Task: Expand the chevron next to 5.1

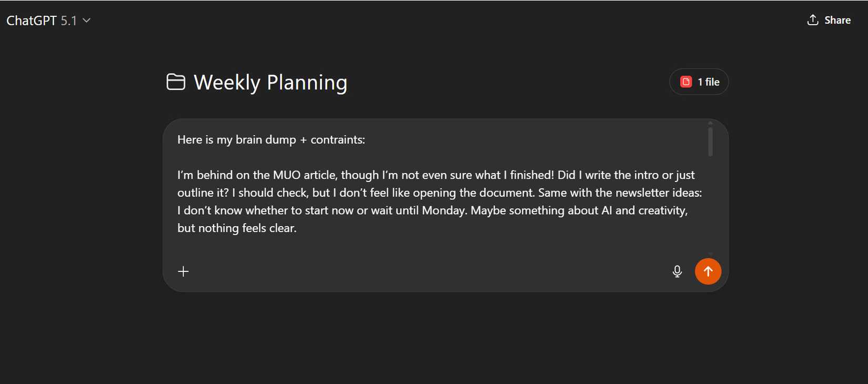Action: click(x=87, y=21)
